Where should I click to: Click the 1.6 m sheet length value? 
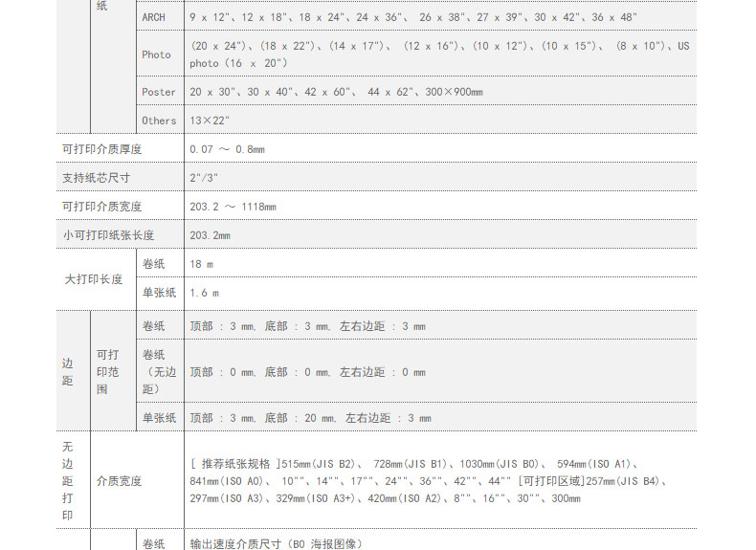click(204, 293)
